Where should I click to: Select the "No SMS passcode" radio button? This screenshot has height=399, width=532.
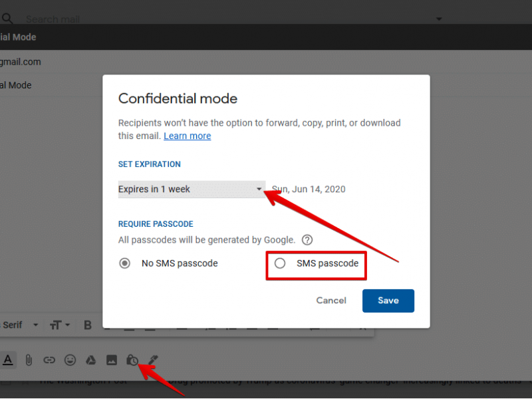click(124, 263)
